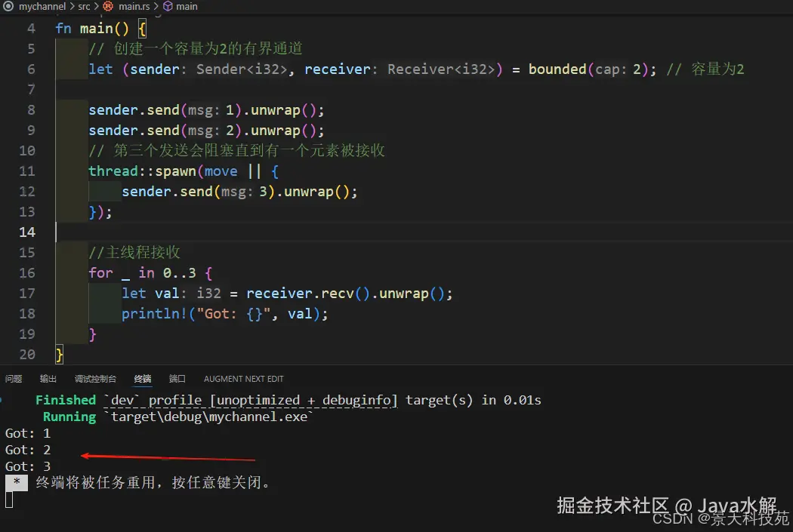This screenshot has width=793, height=532.
Task: Click the blue dot beside the Finished line
Action: pos(2,400)
